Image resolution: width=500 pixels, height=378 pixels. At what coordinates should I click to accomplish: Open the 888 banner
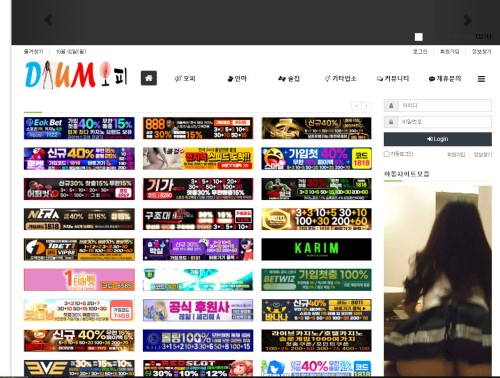(198, 128)
